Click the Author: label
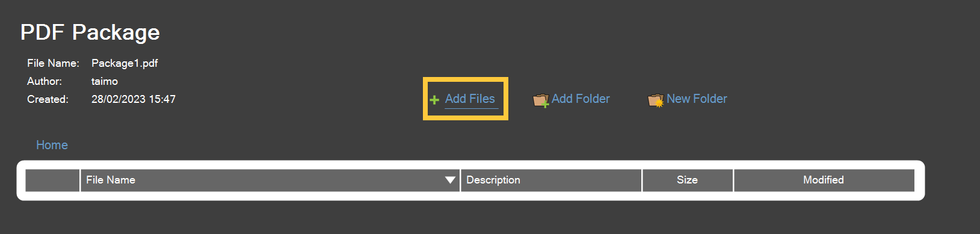 [45, 81]
